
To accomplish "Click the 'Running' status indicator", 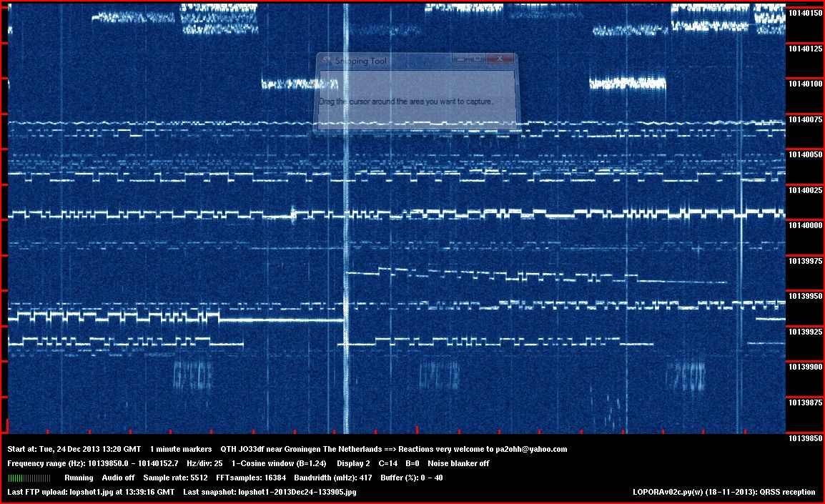I will [79, 478].
